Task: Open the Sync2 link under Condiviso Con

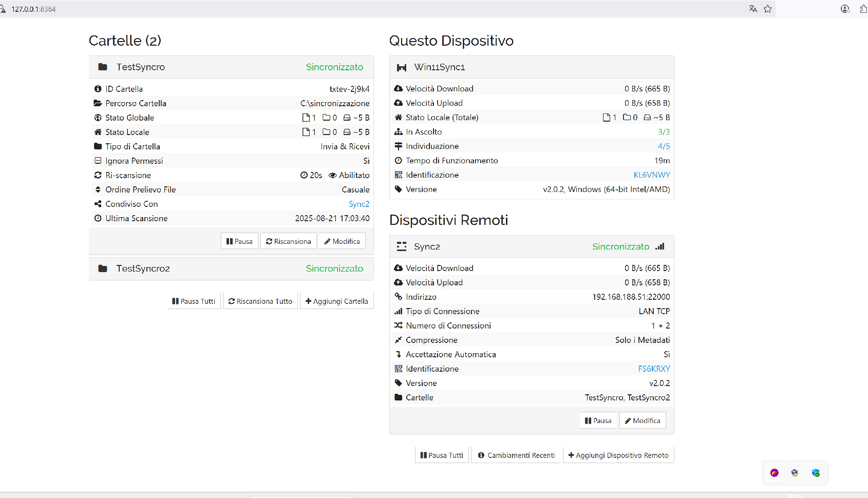Action: click(358, 204)
